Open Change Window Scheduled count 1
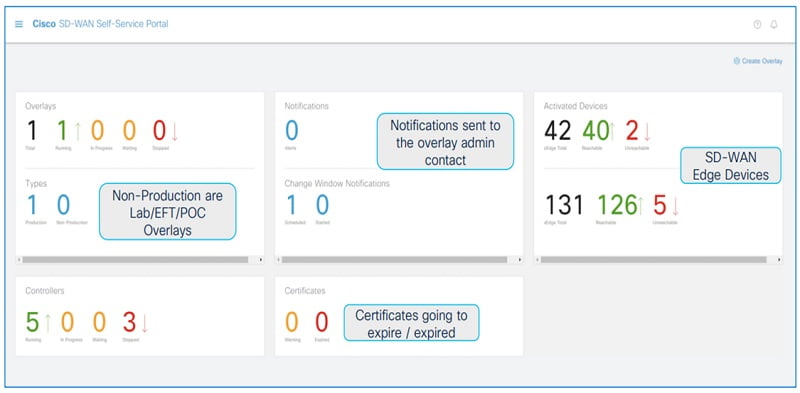 coord(291,205)
